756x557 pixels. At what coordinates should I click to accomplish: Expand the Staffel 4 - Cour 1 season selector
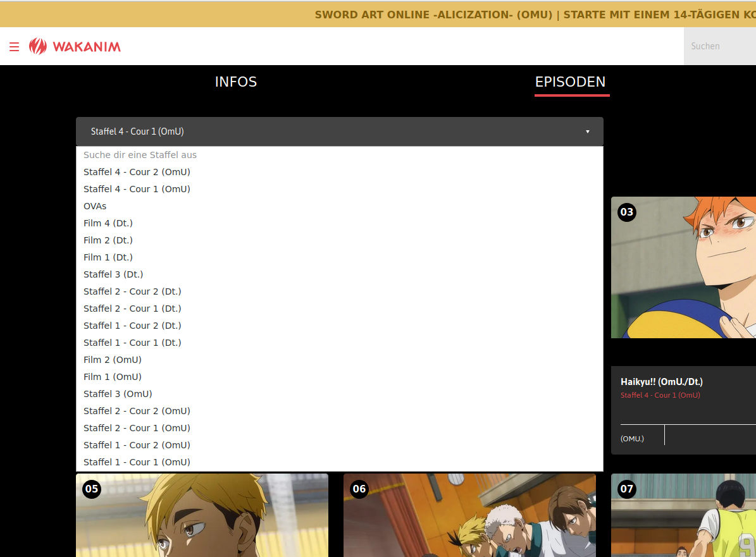[338, 132]
